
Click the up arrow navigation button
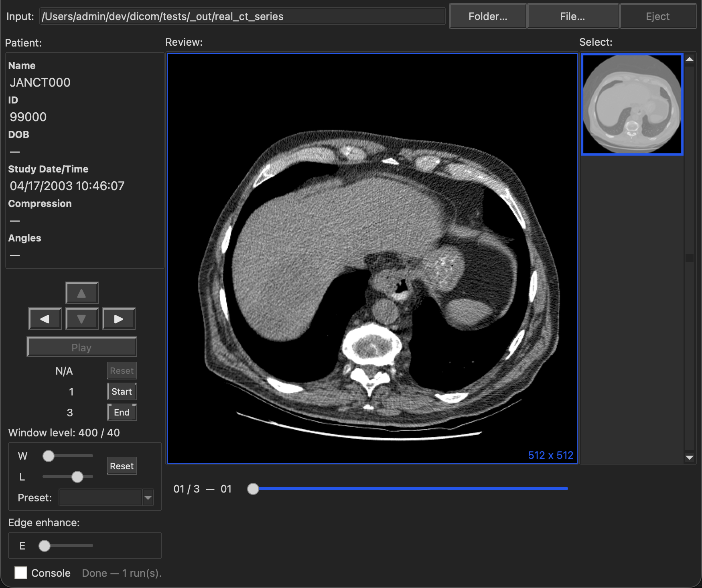tap(82, 293)
